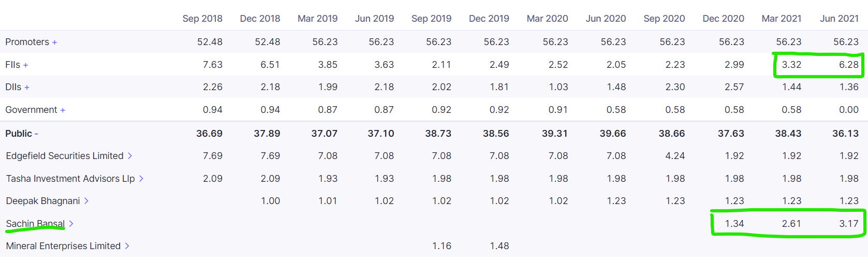The height and width of the screenshot is (260, 868).
Task: Expand the Government row plus icon
Action: coord(63,110)
